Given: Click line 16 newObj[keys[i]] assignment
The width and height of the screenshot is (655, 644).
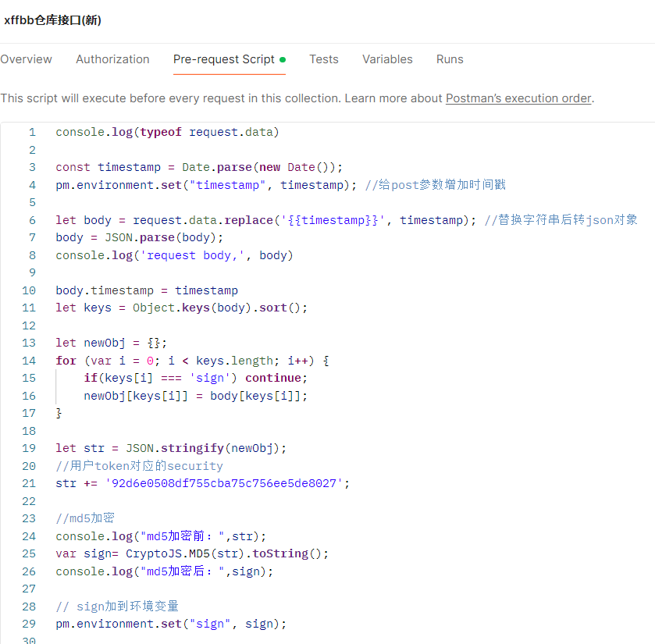Looking at the screenshot, I should click(195, 396).
